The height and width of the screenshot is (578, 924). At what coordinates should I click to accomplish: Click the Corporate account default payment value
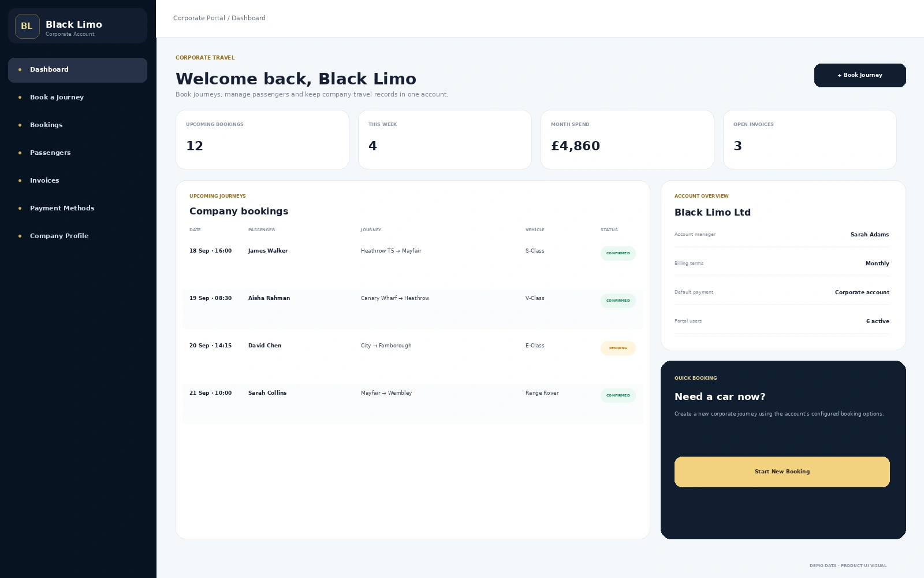coord(862,292)
